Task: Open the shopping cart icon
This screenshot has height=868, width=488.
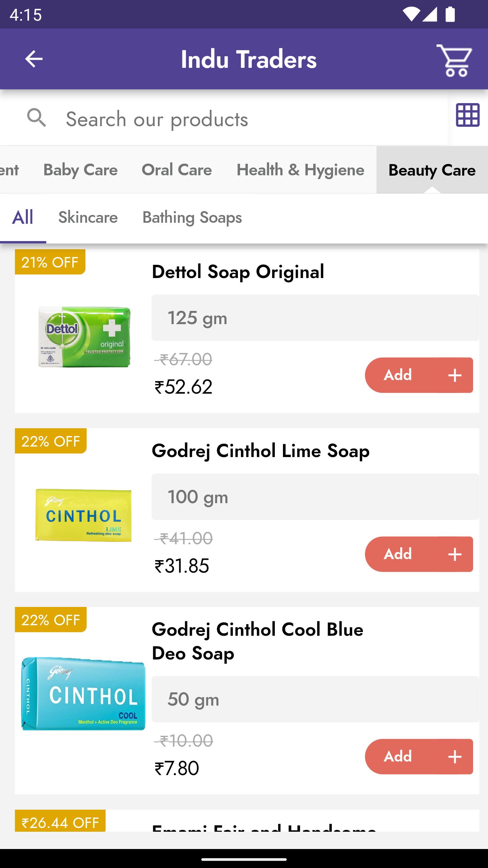Action: click(454, 60)
